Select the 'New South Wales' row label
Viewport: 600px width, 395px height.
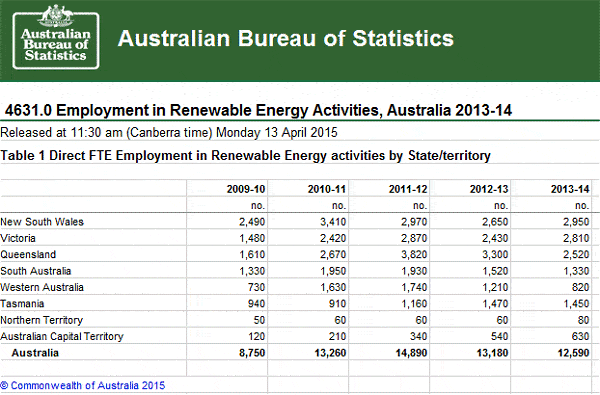pos(42,222)
